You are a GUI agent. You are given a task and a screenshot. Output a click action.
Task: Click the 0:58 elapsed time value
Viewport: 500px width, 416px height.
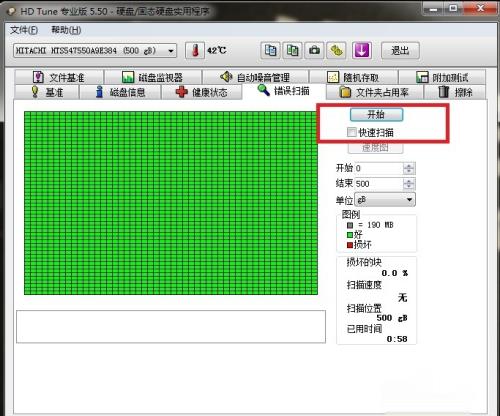tap(397, 339)
